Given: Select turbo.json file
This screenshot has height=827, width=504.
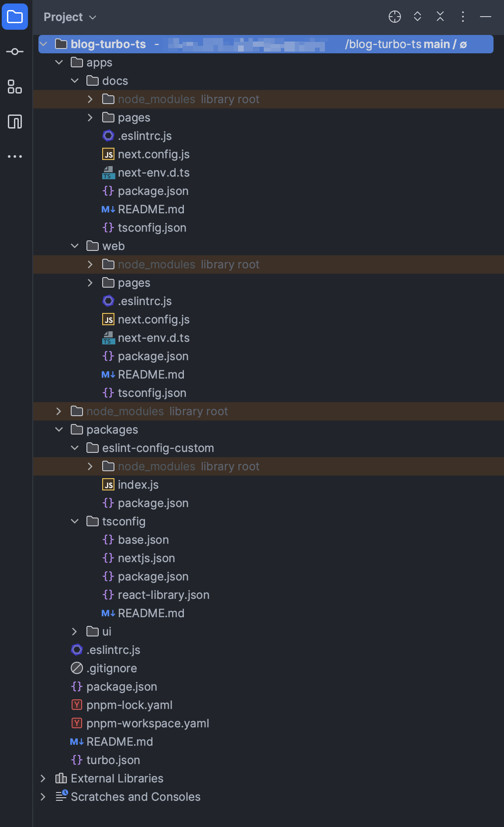Looking at the screenshot, I should click(113, 760).
